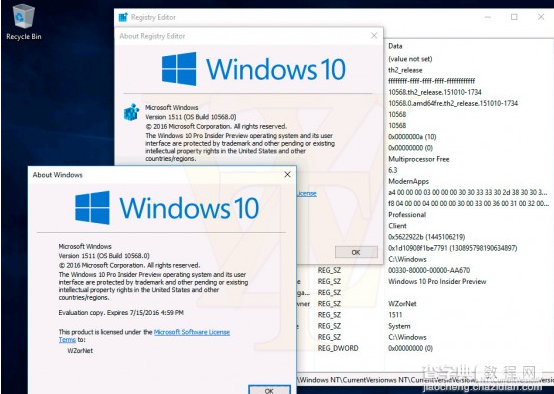Select REG_SZ type in the 00330-80000 row

(x=329, y=270)
